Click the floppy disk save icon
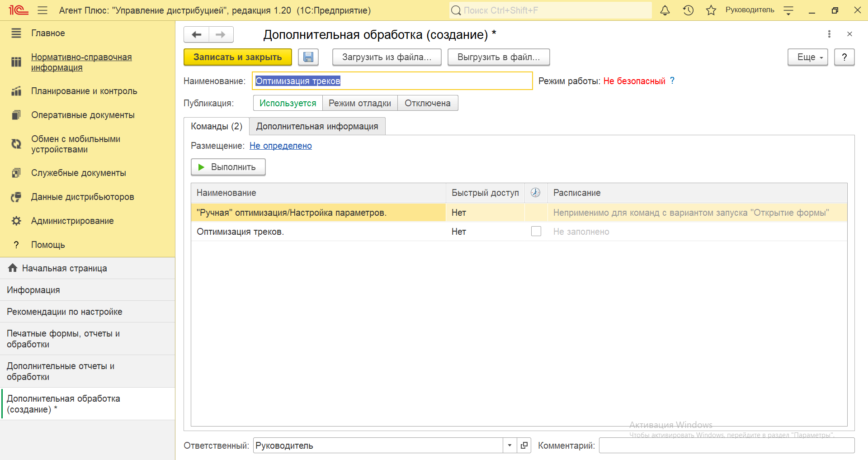Image resolution: width=868 pixels, height=460 pixels. [308, 57]
